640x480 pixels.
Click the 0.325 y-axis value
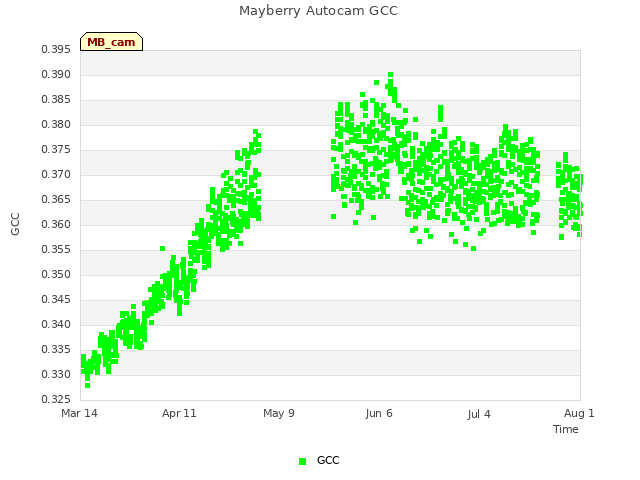[x=56, y=399]
